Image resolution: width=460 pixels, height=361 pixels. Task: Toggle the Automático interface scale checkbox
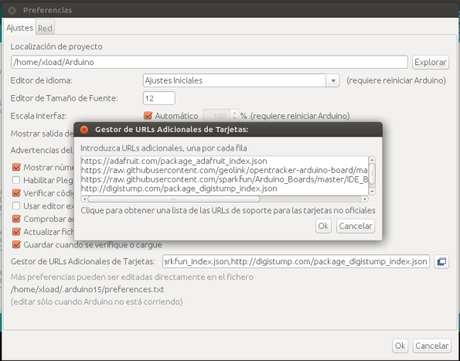148,116
